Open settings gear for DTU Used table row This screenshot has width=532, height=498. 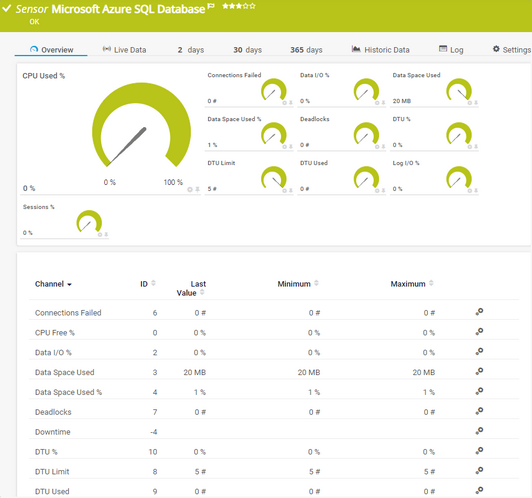click(x=479, y=491)
